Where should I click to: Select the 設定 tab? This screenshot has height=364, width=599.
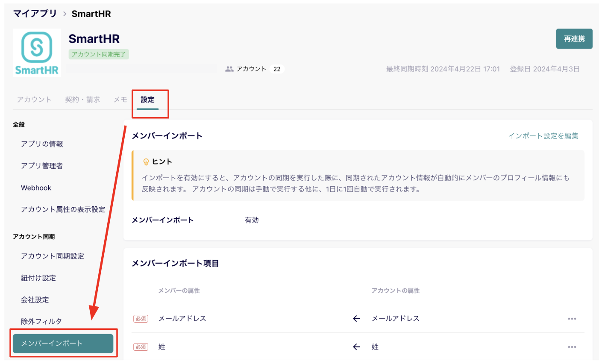[x=147, y=100]
